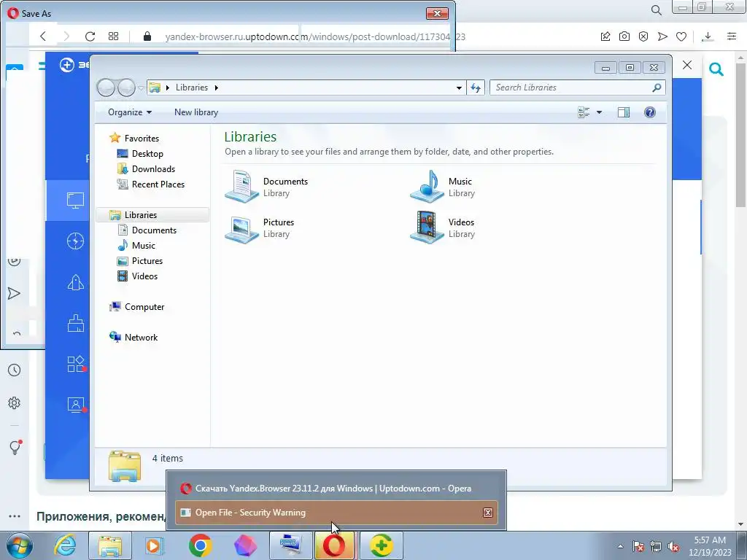This screenshot has height=560, width=747.
Task: Close the Security Warning preview item
Action: click(488, 513)
